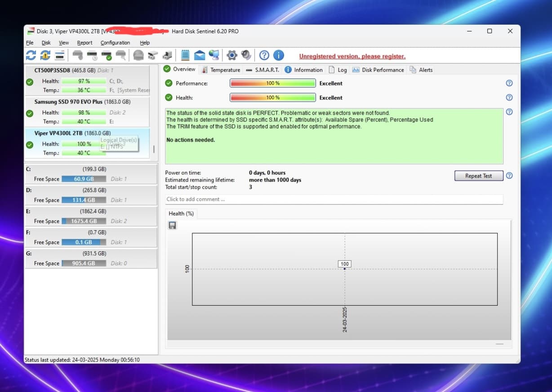Click the blue envelope send-email icon
552x392 pixels.
pos(200,55)
